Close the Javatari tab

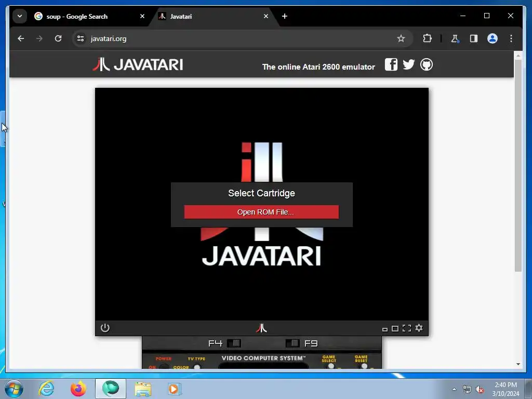tap(266, 16)
